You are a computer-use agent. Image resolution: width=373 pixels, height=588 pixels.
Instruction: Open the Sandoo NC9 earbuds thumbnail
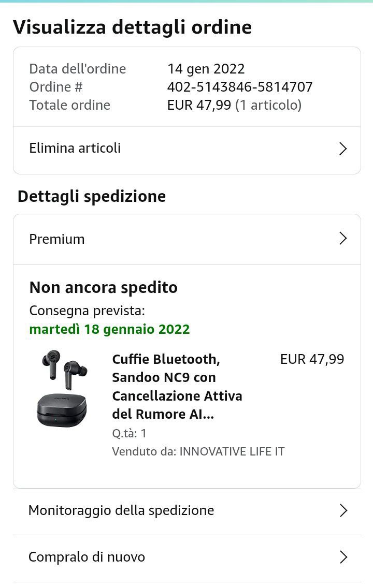tap(62, 388)
